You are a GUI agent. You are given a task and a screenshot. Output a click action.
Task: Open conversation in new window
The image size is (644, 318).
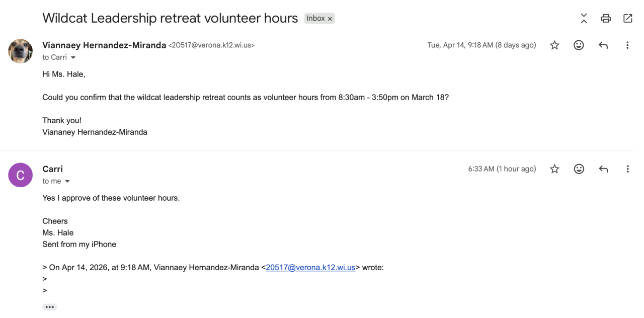click(x=627, y=19)
